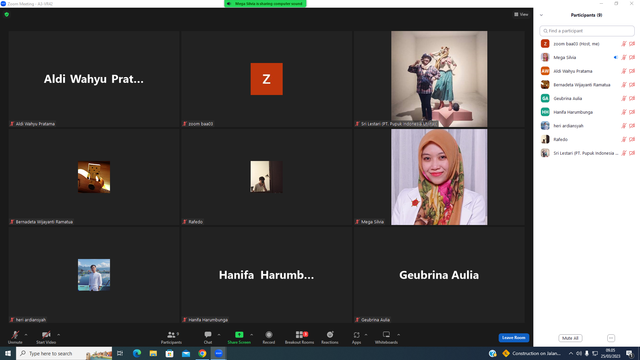Click video icon for Geubrina Aulia row
The image size is (640, 360).
tap(632, 98)
